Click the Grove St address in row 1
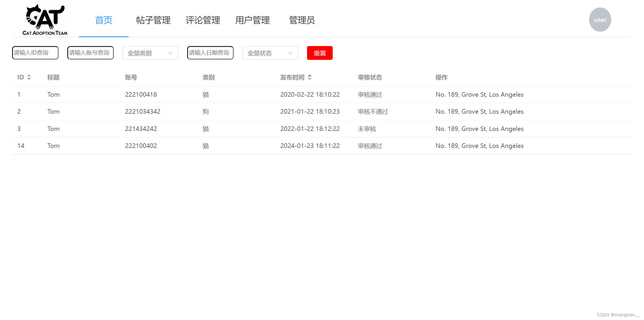Image resolution: width=644 pixels, height=320 pixels. [479, 94]
